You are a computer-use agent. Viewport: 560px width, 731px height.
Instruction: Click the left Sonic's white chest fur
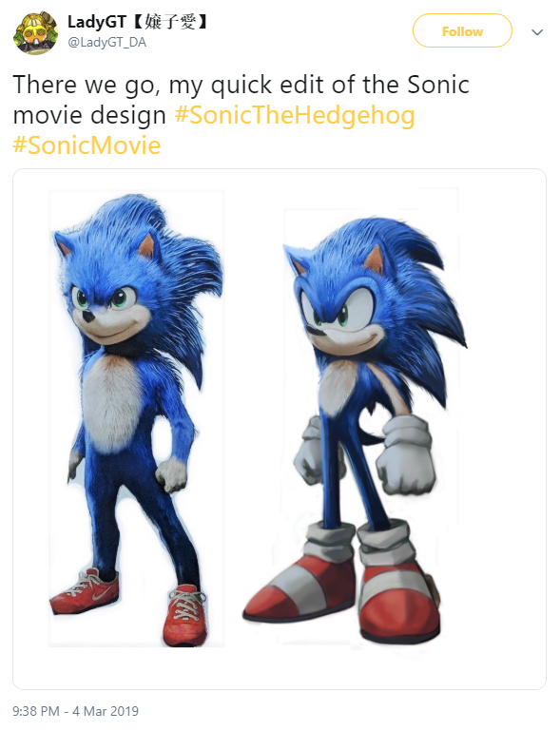coord(112,401)
